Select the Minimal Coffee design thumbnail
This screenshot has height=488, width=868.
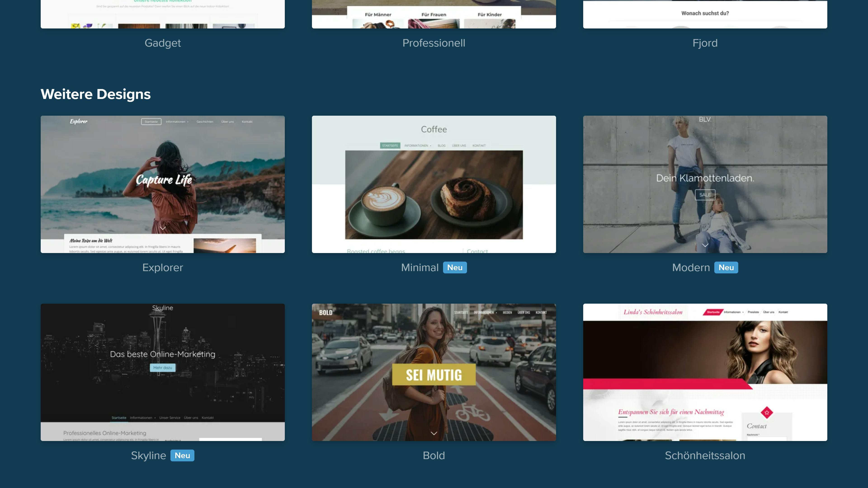[434, 184]
